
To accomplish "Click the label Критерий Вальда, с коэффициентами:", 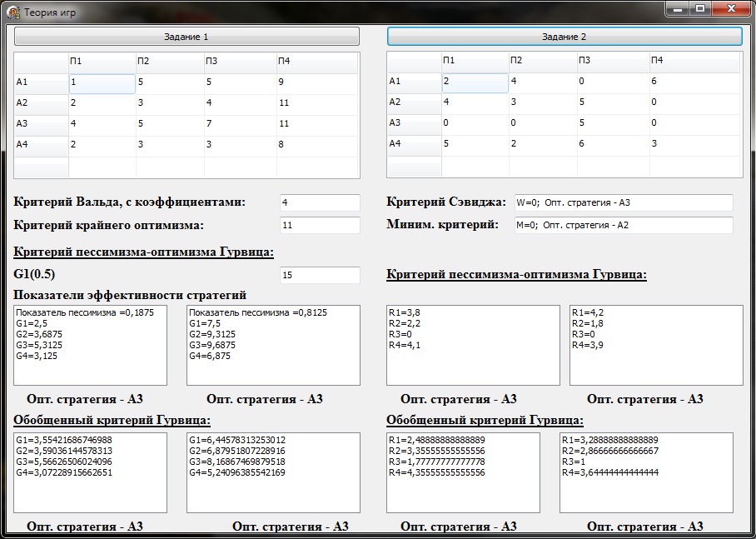I will (130, 202).
